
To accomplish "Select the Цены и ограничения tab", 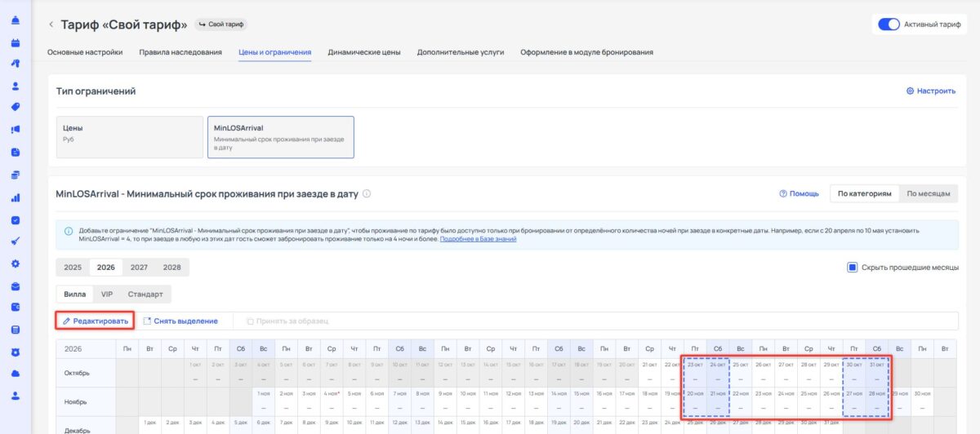I will [275, 52].
